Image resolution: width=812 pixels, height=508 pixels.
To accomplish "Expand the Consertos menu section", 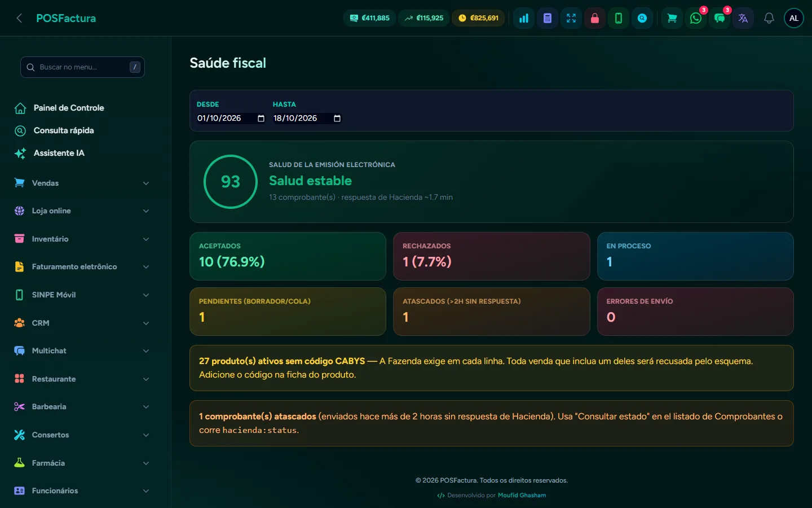I will click(82, 435).
